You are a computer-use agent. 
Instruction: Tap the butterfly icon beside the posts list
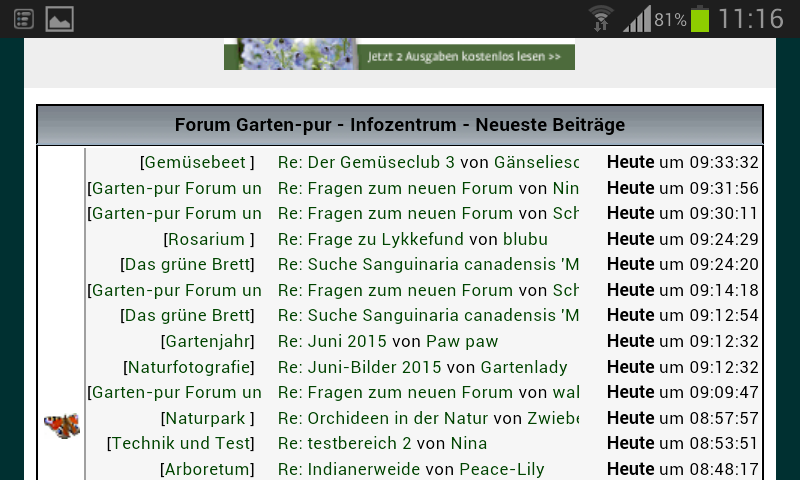click(x=61, y=426)
